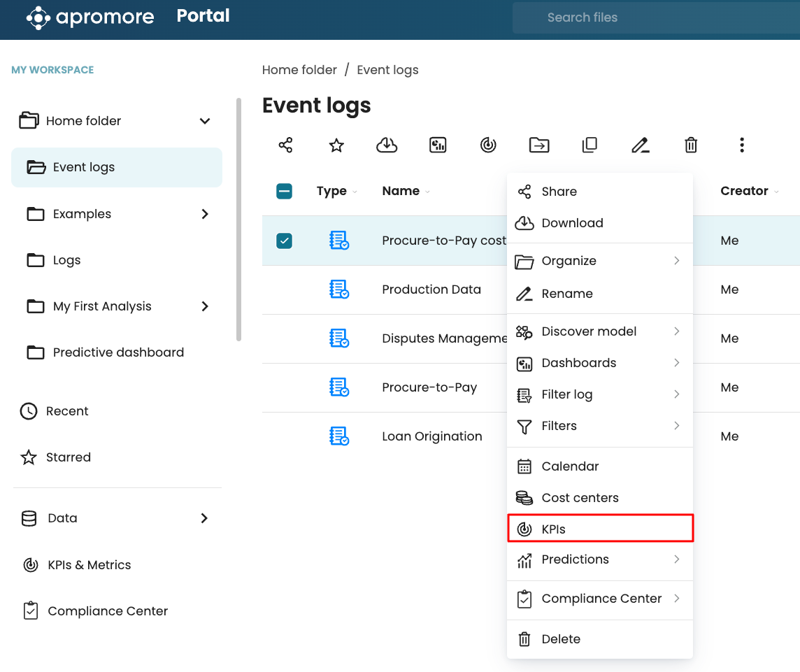The image size is (800, 672).
Task: Click the trash icon in the toolbar
Action: click(x=691, y=145)
